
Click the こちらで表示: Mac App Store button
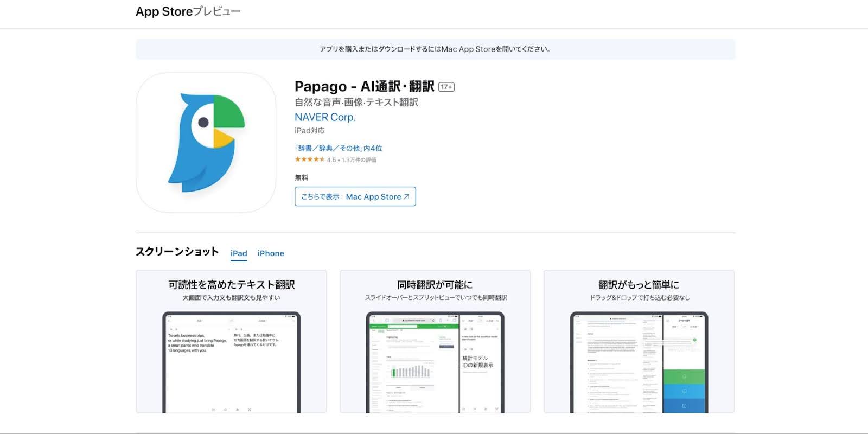pyautogui.click(x=355, y=196)
